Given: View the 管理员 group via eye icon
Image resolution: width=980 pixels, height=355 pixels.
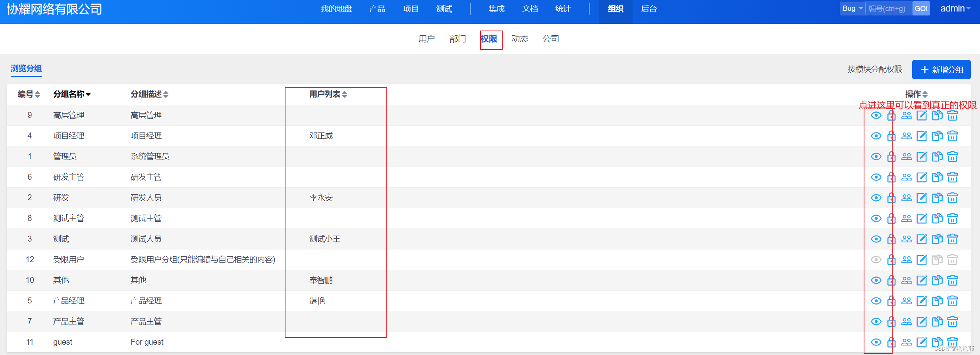Looking at the screenshot, I should [x=876, y=157].
